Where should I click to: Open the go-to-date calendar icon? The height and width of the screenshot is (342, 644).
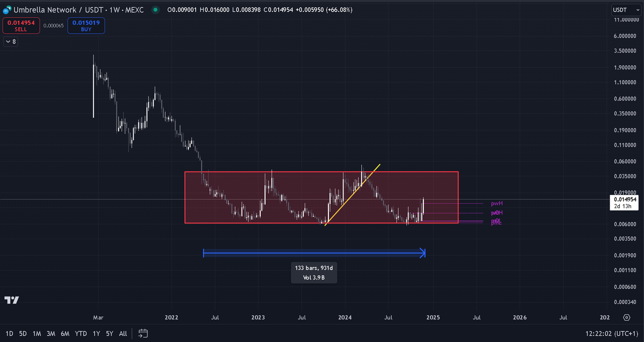pos(143,333)
